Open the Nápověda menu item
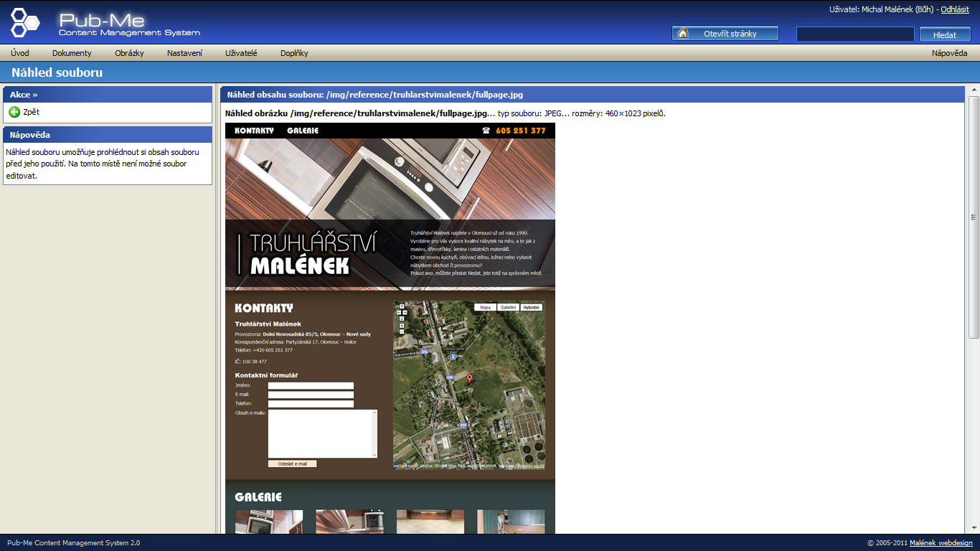 (950, 53)
